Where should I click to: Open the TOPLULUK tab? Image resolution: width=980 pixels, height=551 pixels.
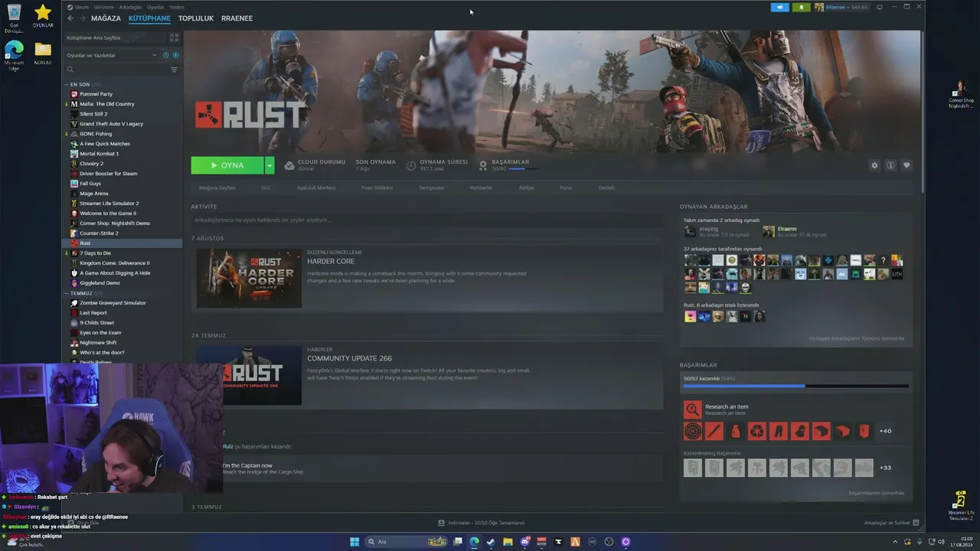(x=196, y=18)
